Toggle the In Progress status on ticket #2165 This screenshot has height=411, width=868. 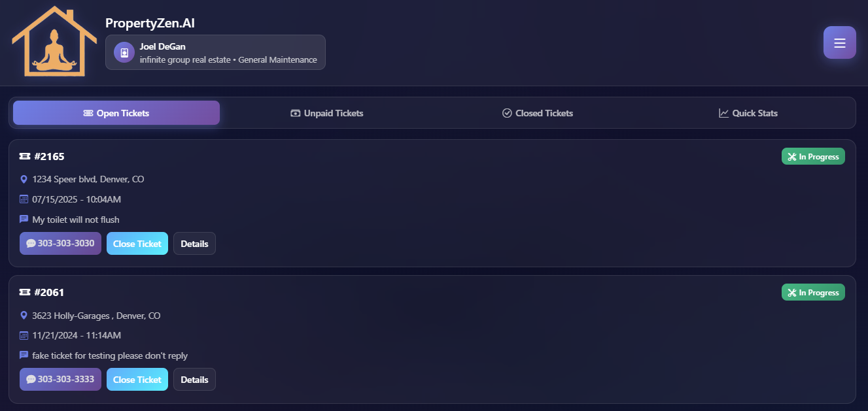(813, 156)
